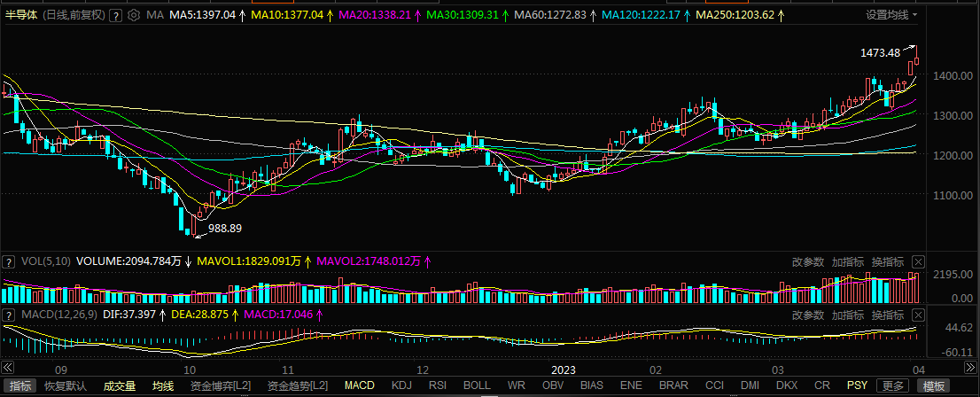The width and height of the screenshot is (980, 397).
Task: Click the double-left arrow on the timeline
Action: pos(7,367)
